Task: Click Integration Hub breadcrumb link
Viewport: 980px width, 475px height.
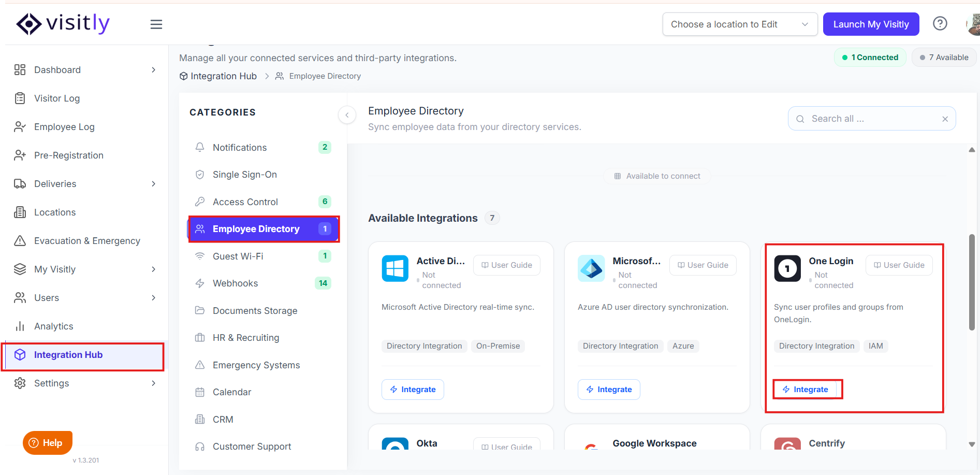Action: coord(218,76)
